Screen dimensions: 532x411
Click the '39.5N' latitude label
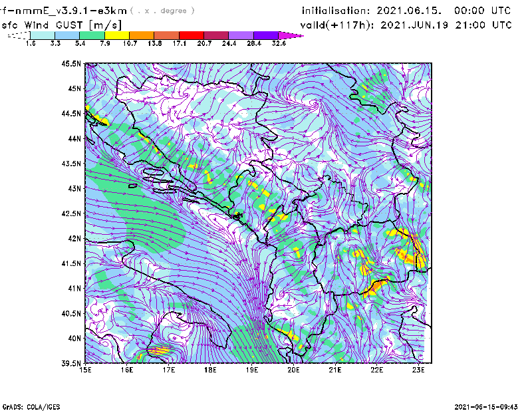[x=71, y=364]
